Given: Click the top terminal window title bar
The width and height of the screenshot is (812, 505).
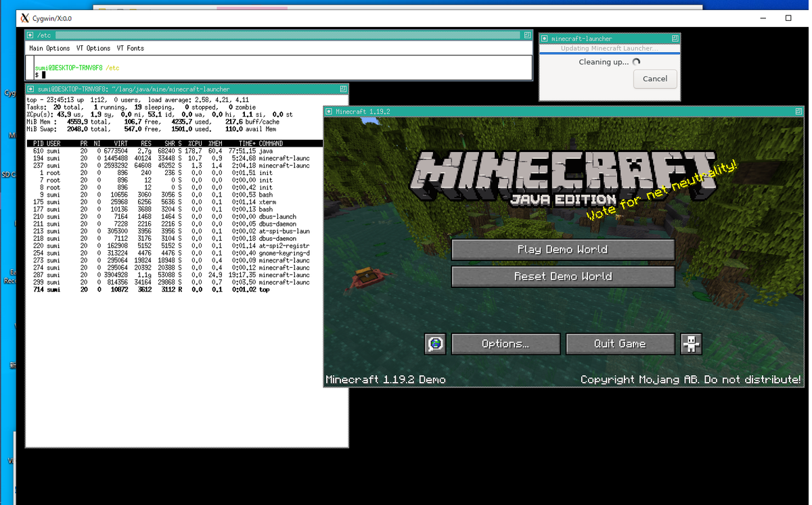Looking at the screenshot, I should click(x=187, y=89).
